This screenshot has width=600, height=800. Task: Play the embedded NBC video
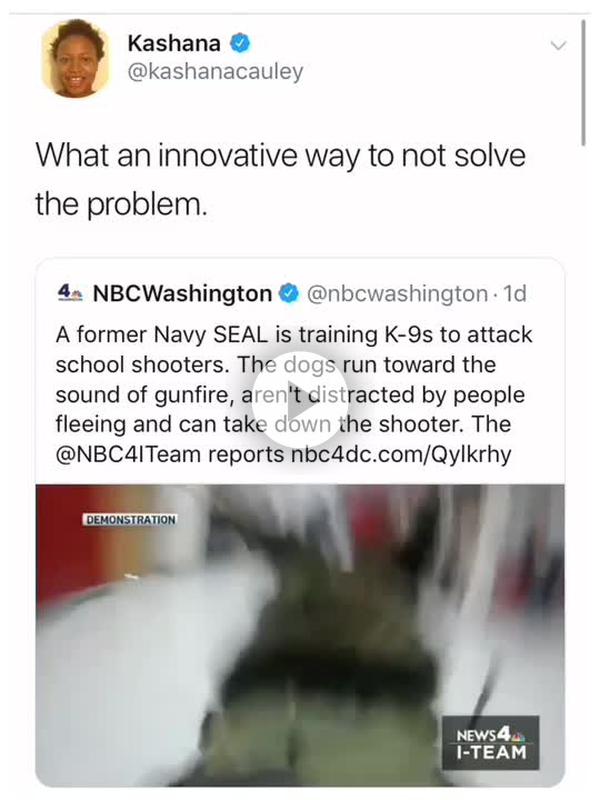(300, 400)
